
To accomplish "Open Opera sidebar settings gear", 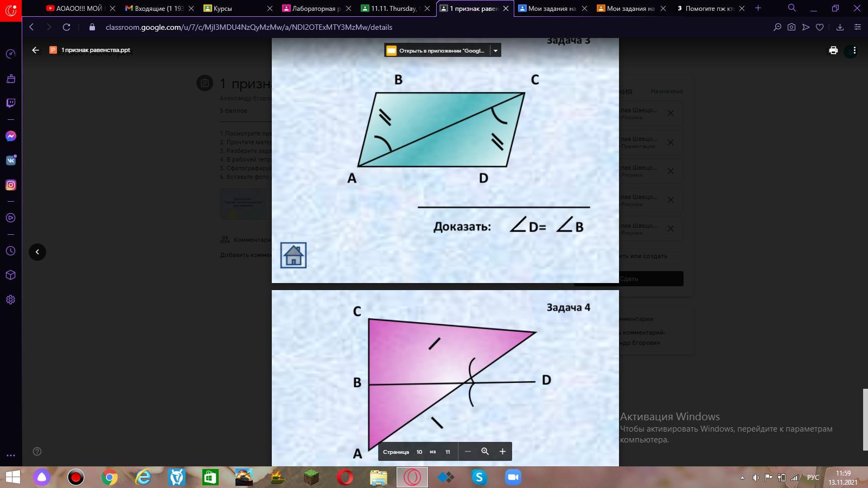I will 10,300.
